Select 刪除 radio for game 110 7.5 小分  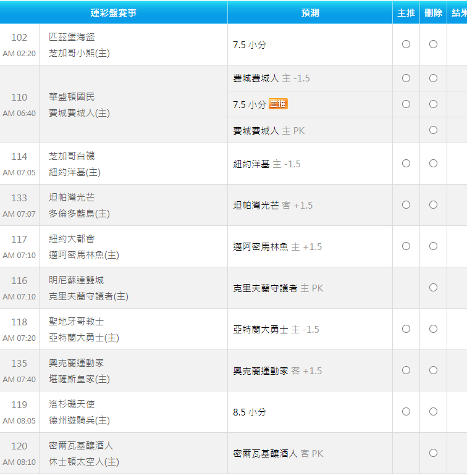(433, 104)
